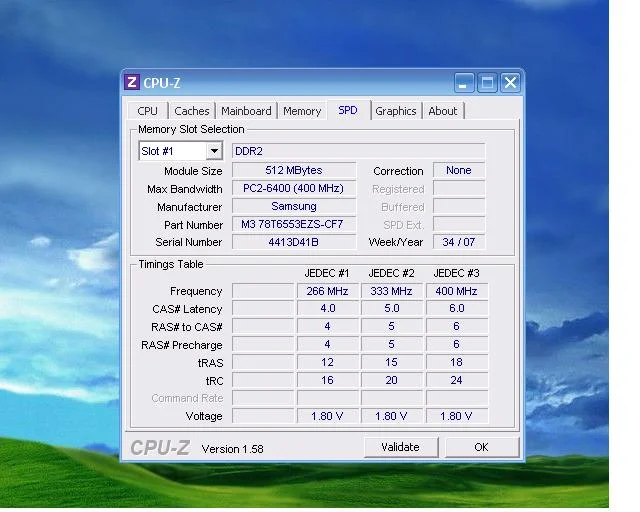Click the JEDEC #3 column header
Screen dimensions: 640x512
click(x=456, y=273)
